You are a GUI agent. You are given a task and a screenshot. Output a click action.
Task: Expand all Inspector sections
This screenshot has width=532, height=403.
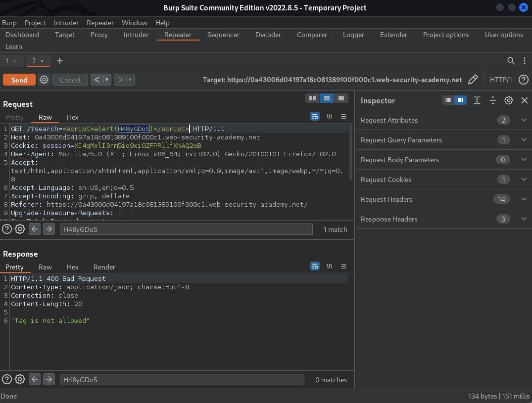(x=477, y=100)
